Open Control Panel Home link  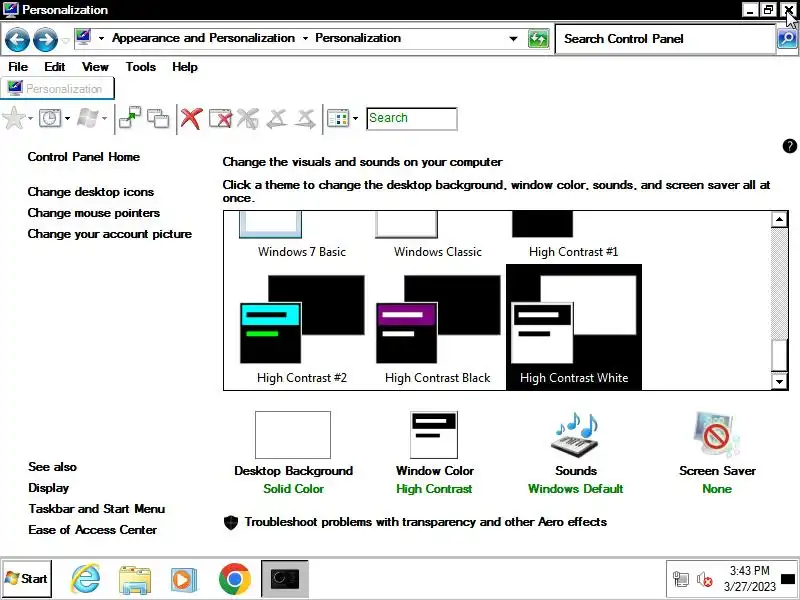[x=84, y=157]
